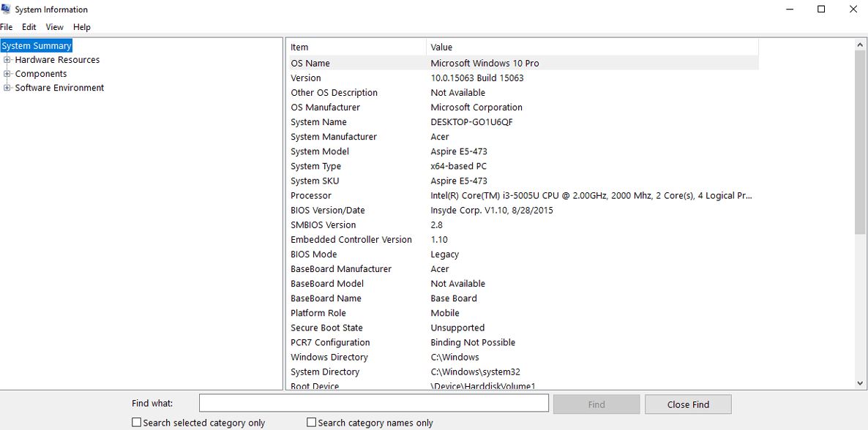Select the SMBIOS Version row

(523, 225)
